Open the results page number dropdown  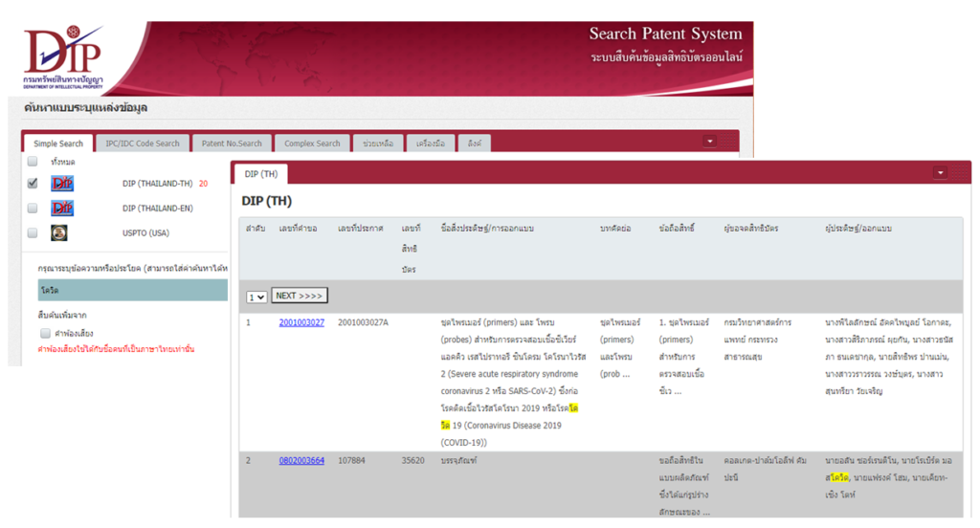[256, 297]
